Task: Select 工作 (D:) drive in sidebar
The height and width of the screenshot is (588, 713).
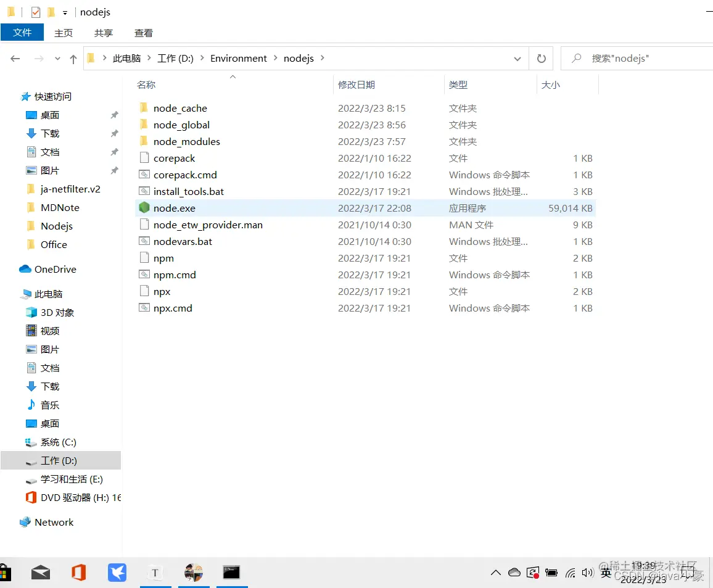Action: tap(61, 460)
